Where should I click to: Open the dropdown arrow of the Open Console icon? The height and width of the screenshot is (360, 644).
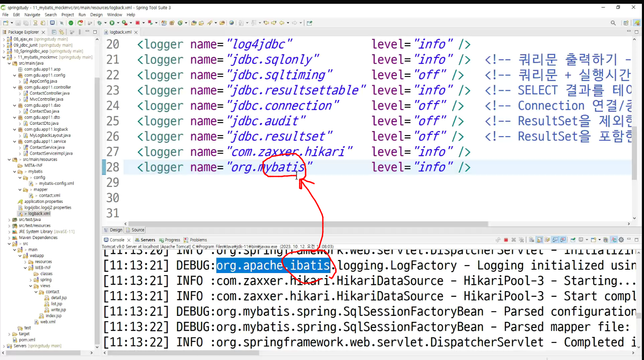coord(599,240)
